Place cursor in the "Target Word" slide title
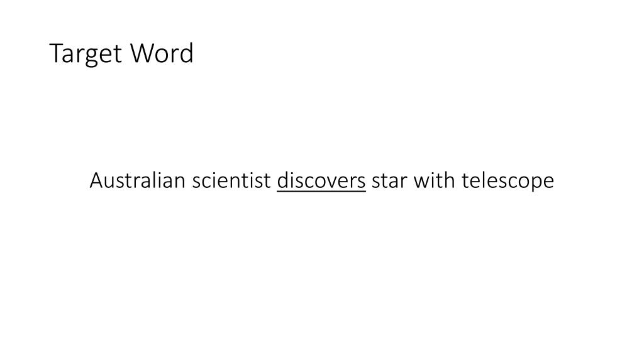Viewport: 644px width, 362px height. 121,53
